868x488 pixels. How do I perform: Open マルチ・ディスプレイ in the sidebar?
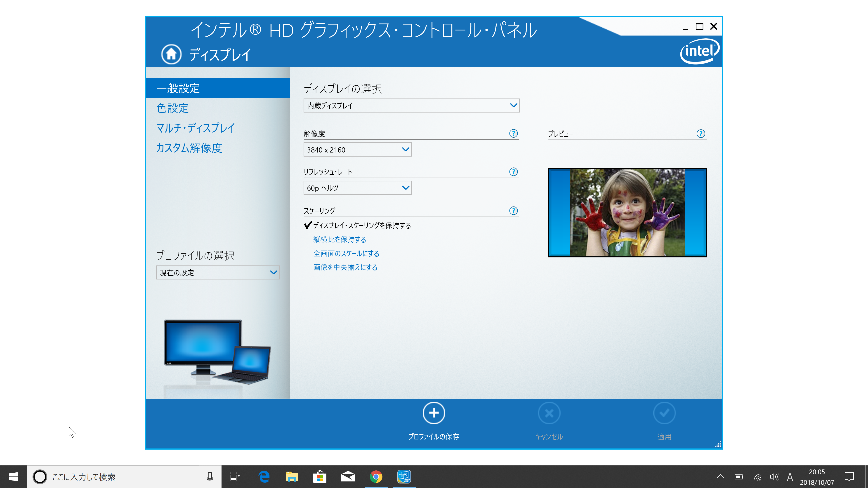tap(196, 128)
